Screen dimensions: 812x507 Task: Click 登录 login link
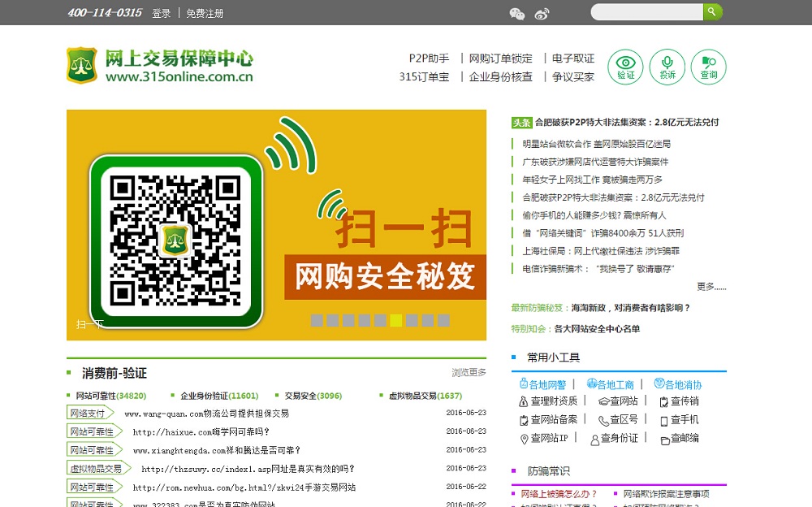click(161, 14)
